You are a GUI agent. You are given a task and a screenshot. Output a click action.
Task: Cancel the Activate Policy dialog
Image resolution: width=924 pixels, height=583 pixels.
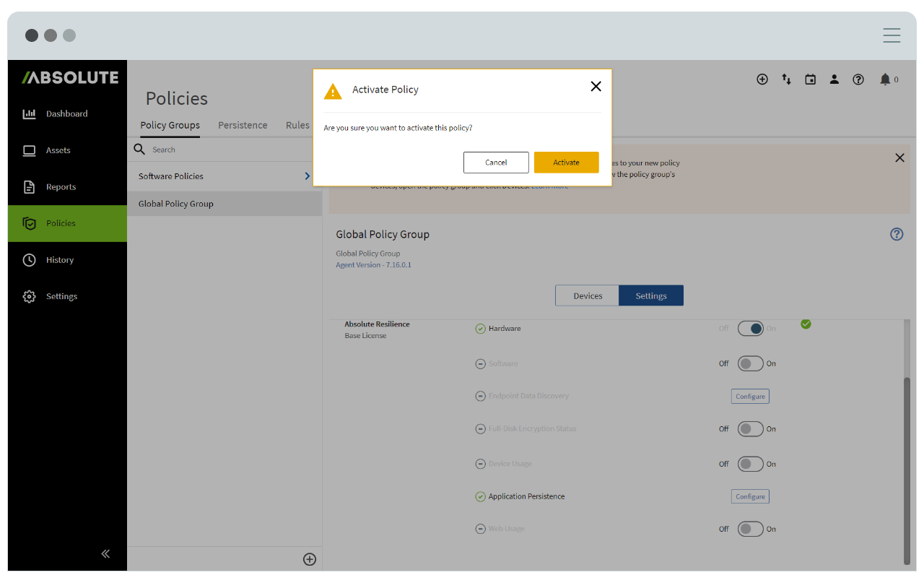point(496,163)
